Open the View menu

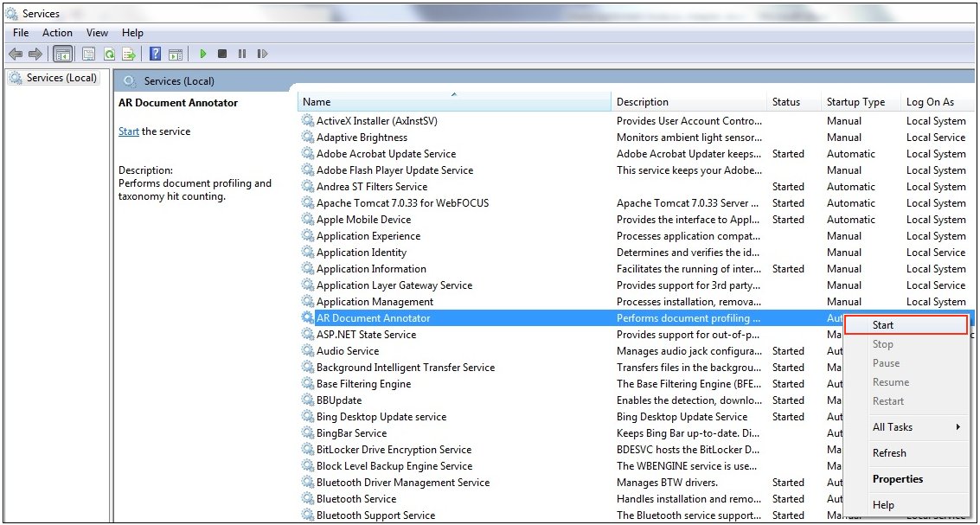97,33
